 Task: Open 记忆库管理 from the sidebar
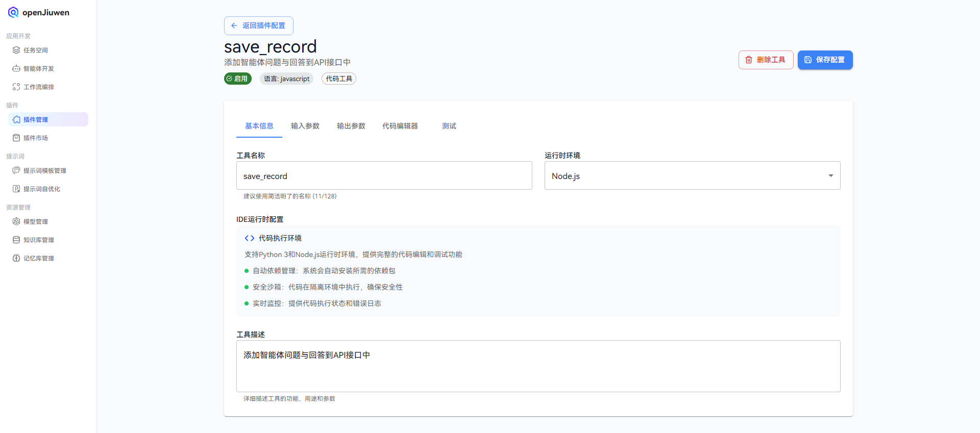(x=48, y=258)
